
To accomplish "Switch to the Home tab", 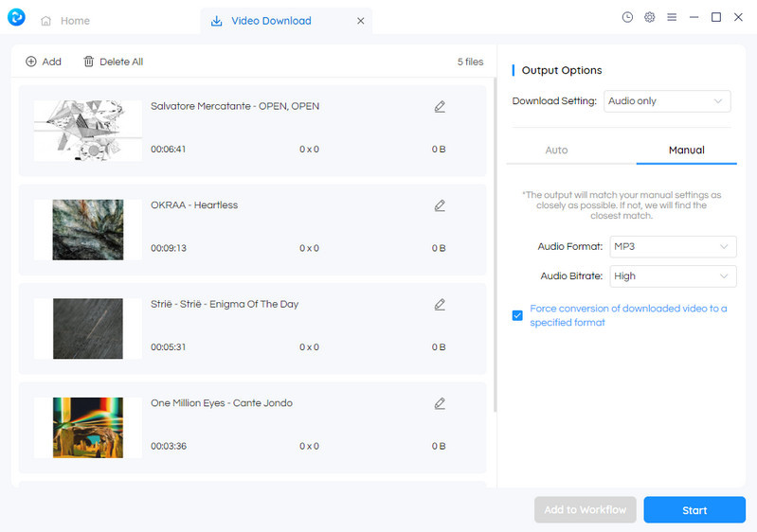I will coord(65,21).
